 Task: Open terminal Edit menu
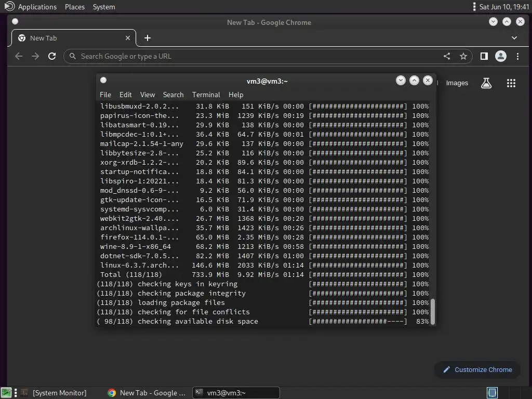pyautogui.click(x=126, y=95)
